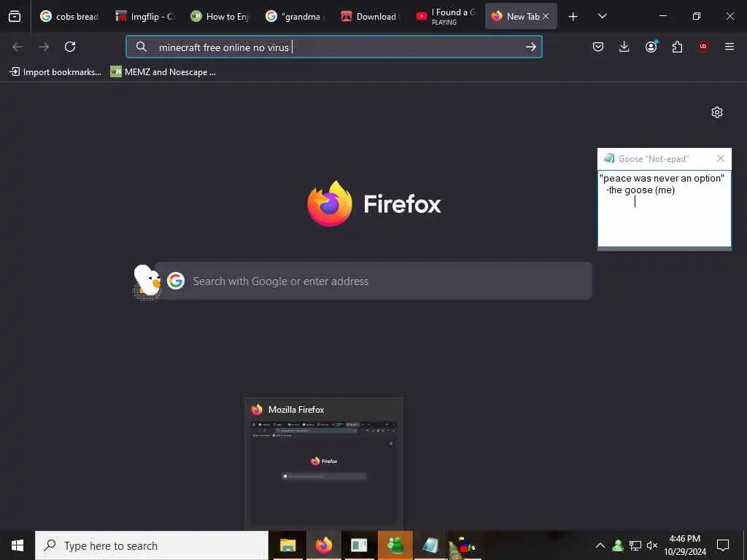This screenshot has height=560, width=747.
Task: Show hidden system tray icons
Action: click(600, 545)
